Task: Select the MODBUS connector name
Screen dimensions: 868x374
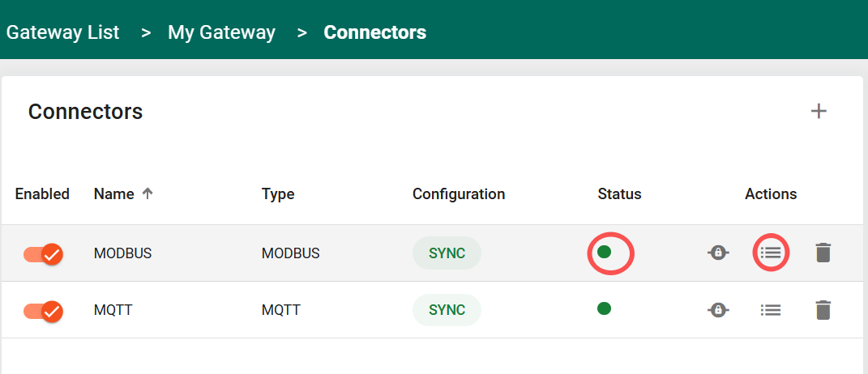Action: tap(122, 253)
